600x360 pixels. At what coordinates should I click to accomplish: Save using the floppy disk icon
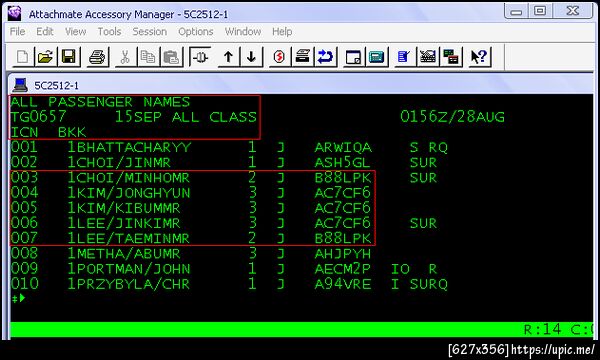[x=68, y=57]
